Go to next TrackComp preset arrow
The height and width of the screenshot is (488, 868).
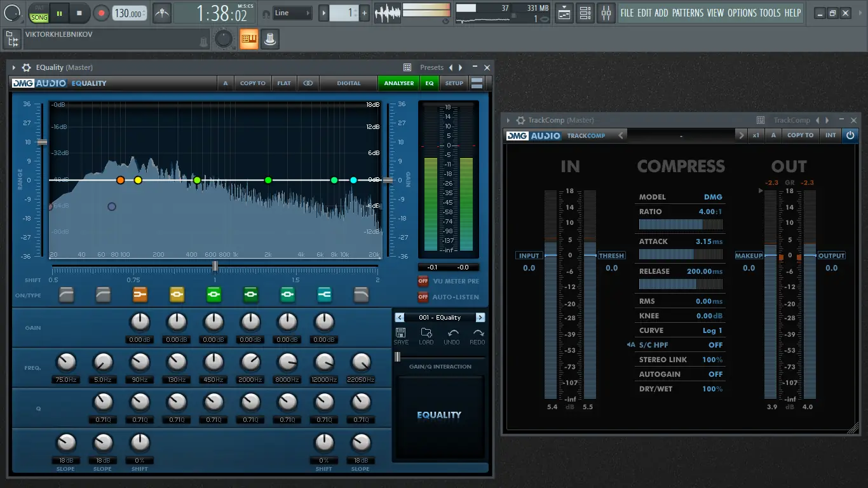coord(741,135)
